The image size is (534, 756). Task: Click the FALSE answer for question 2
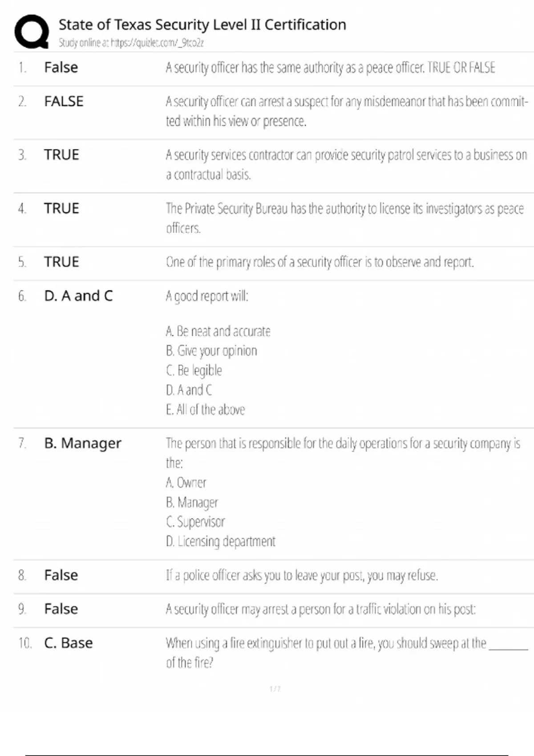coord(64,101)
